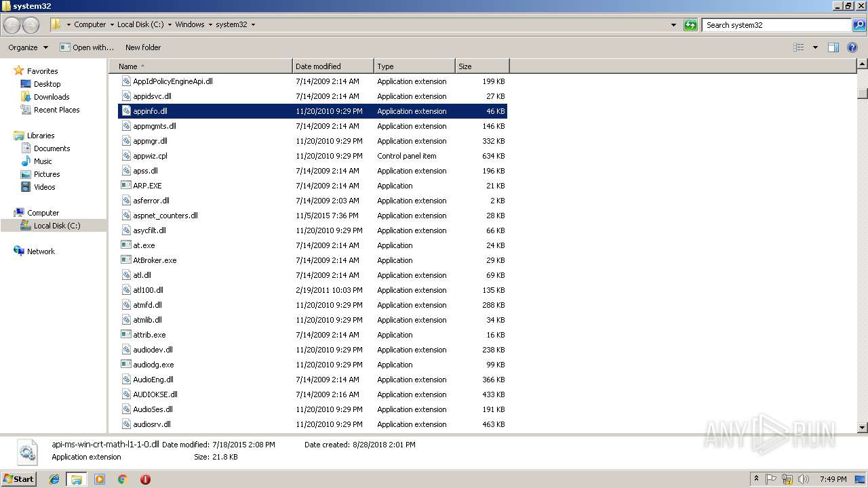Viewport: 868px width, 488px height.
Task: Click the attrib.exe file icon
Action: pyautogui.click(x=126, y=335)
